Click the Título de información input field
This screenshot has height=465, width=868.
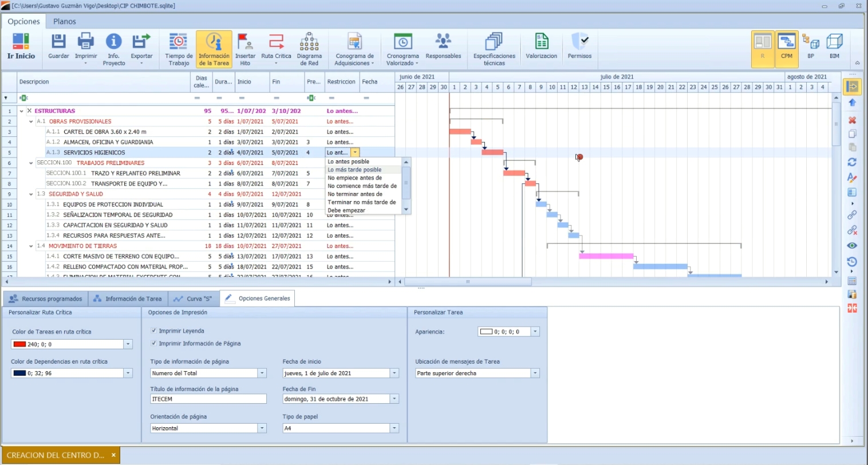(208, 399)
